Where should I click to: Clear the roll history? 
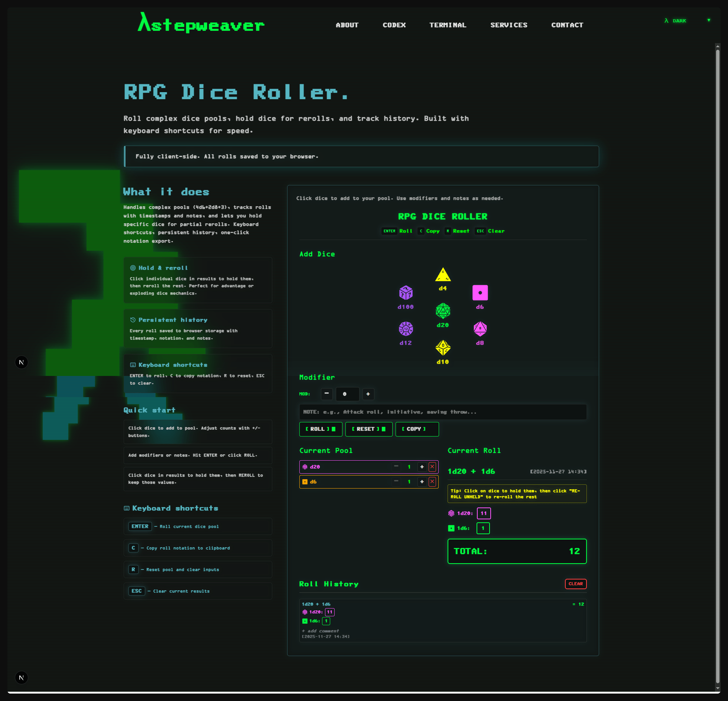pos(575,584)
